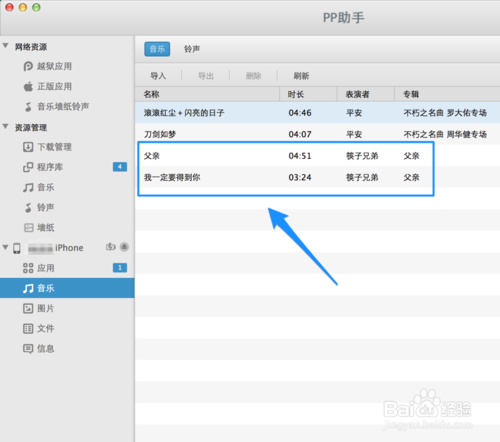Open 正版应用 Apple apps section
500x442 pixels.
(48, 86)
